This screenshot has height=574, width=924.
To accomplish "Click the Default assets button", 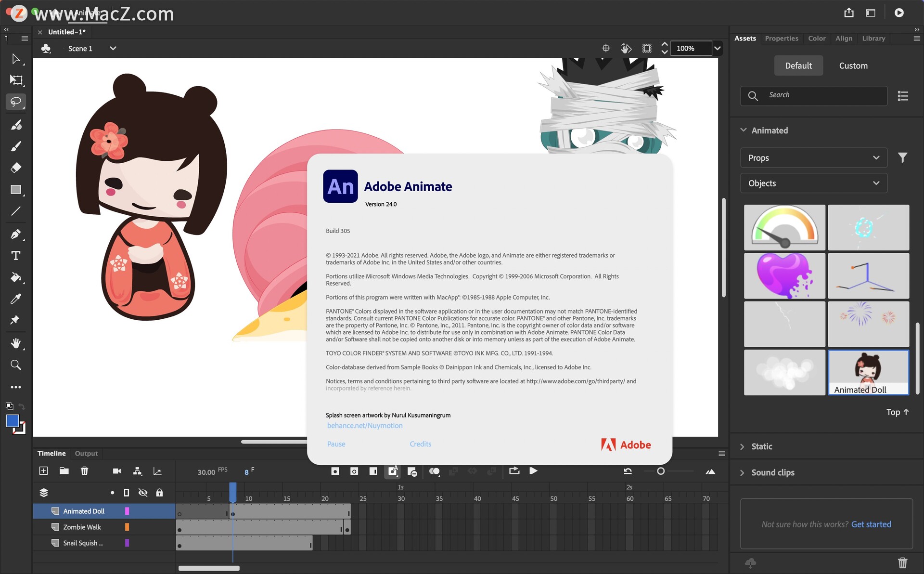I will click(x=798, y=65).
